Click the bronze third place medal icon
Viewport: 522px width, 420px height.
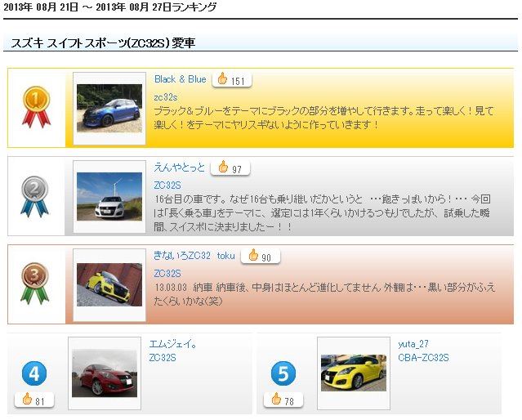34,283
